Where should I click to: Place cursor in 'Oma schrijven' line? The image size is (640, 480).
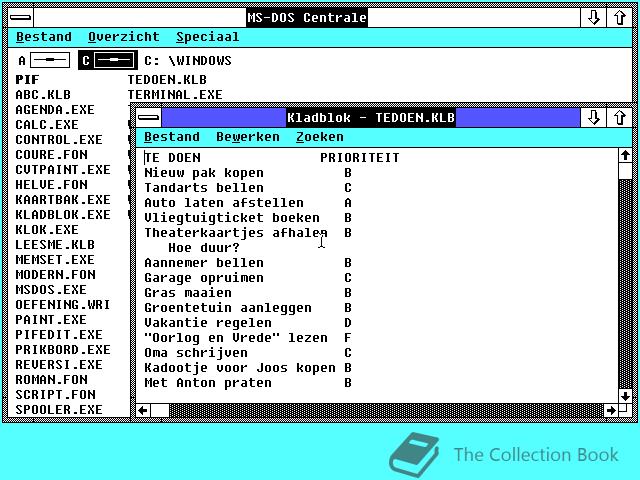point(196,353)
